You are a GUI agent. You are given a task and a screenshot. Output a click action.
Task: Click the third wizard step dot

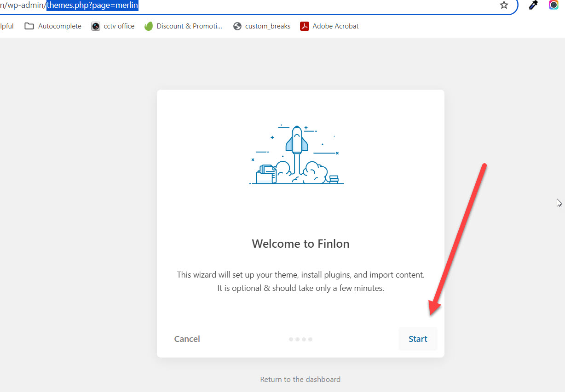[x=304, y=340]
